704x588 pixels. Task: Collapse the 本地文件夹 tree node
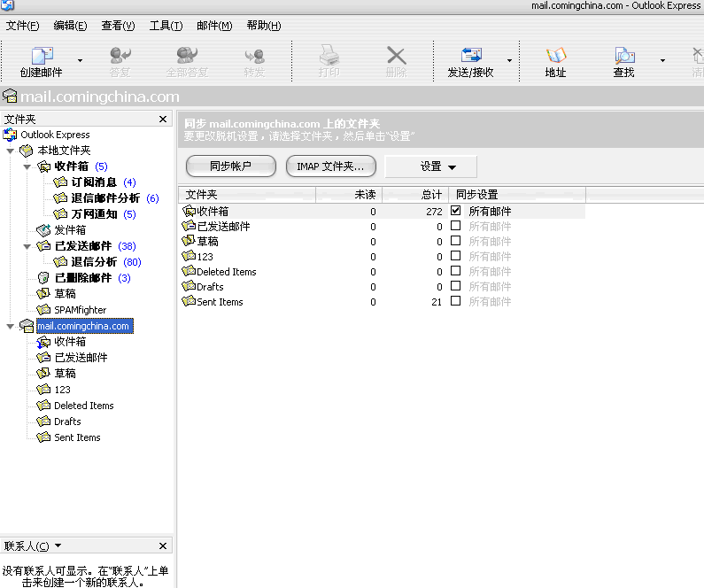(x=11, y=151)
